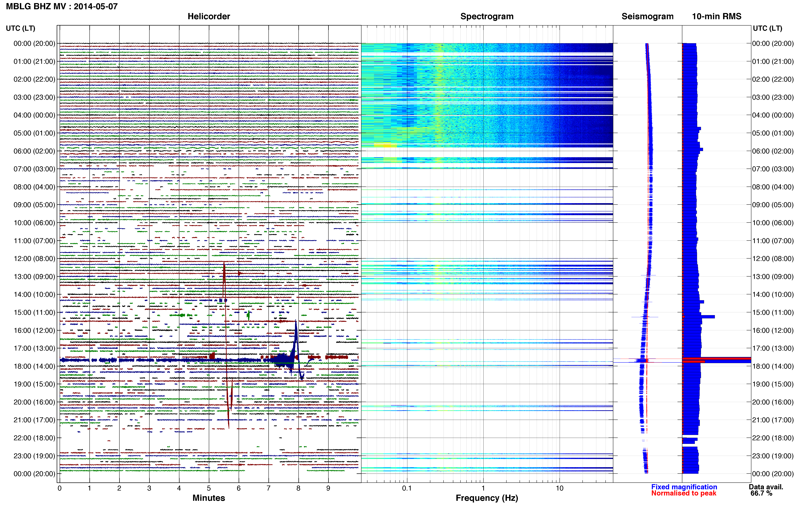812x508 pixels.
Task: Click the yellow low-frequency spectrogram patch
Action: click(x=385, y=145)
